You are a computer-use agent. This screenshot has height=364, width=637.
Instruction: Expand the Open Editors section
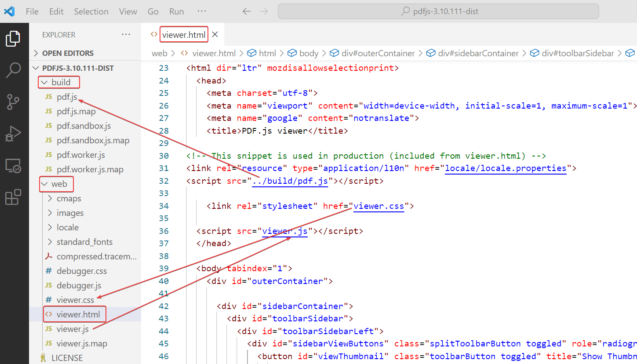coord(85,53)
